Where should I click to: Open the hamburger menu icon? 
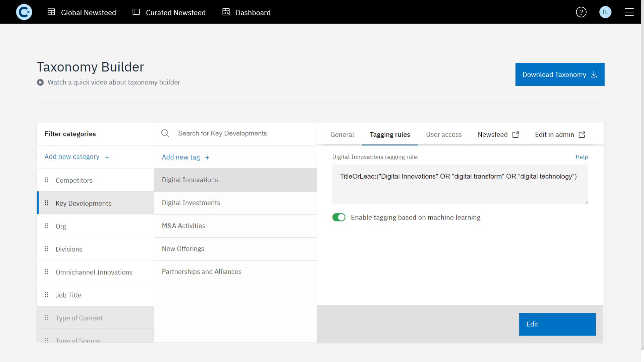[629, 12]
